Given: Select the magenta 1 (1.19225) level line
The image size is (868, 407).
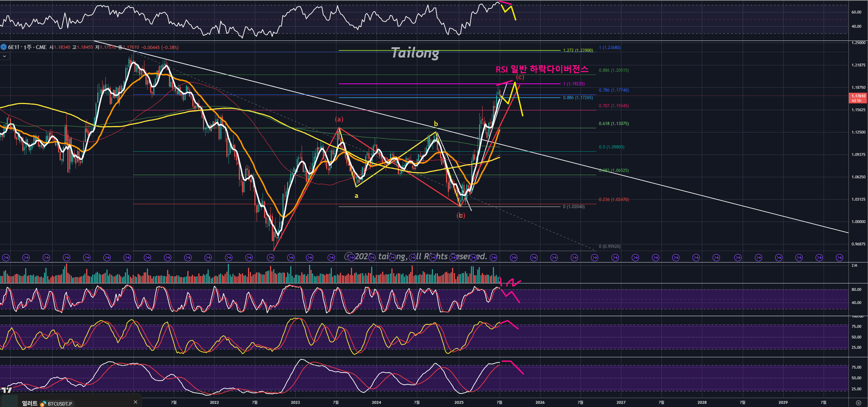Looking at the screenshot, I should [426, 84].
